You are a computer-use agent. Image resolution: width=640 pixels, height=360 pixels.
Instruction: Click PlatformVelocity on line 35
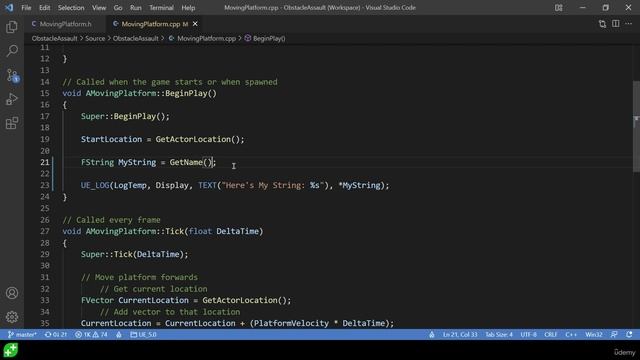point(291,323)
